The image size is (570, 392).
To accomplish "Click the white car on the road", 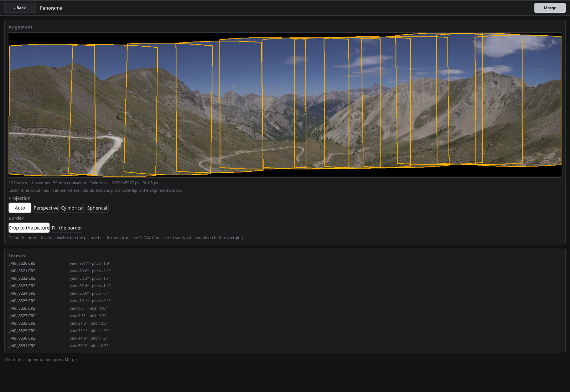I will pyautogui.click(x=110, y=134).
